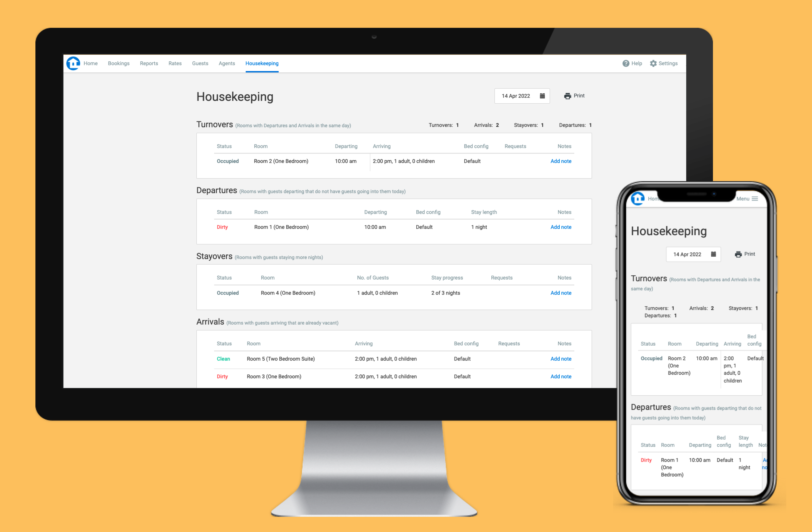Click the Settings gear icon
This screenshot has width=812, height=532.
click(x=654, y=63)
